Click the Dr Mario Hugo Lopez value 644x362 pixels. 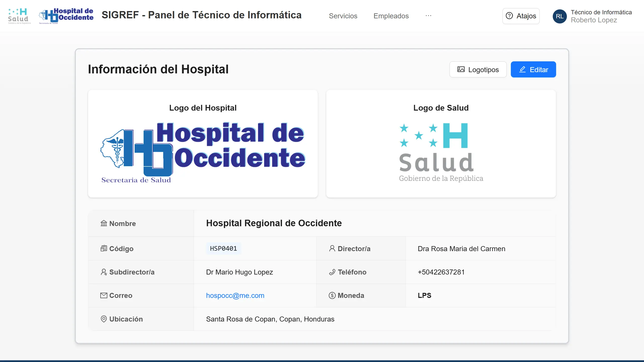coord(239,272)
